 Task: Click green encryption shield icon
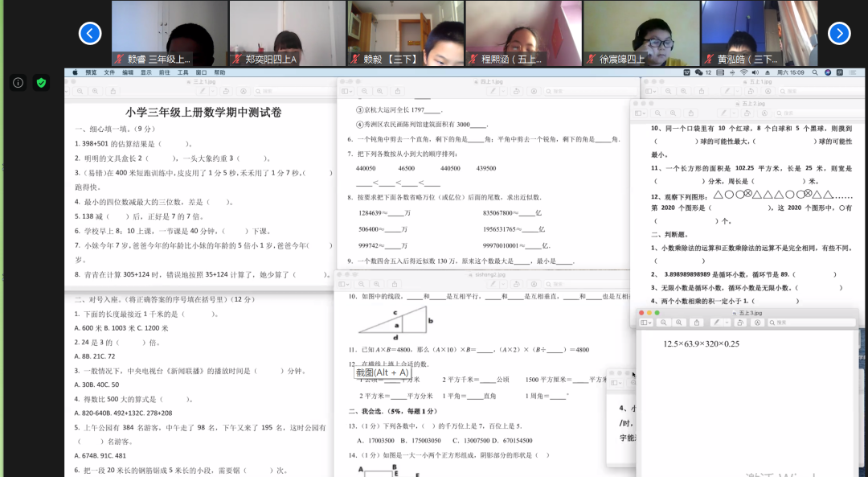[41, 83]
